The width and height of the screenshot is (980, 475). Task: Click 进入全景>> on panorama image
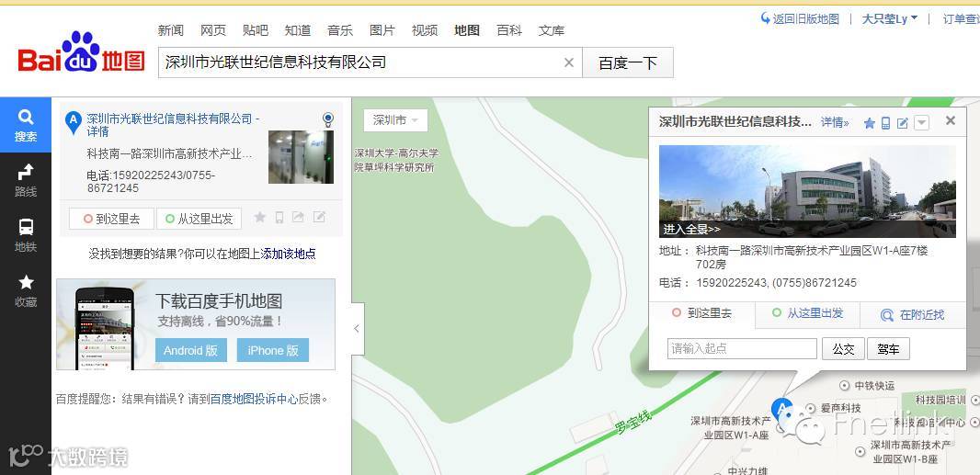point(691,230)
